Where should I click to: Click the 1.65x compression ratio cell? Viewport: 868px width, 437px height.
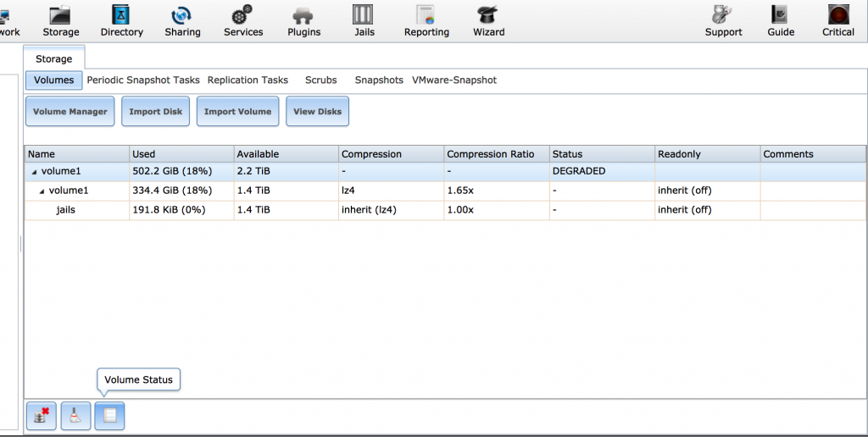pos(497,191)
